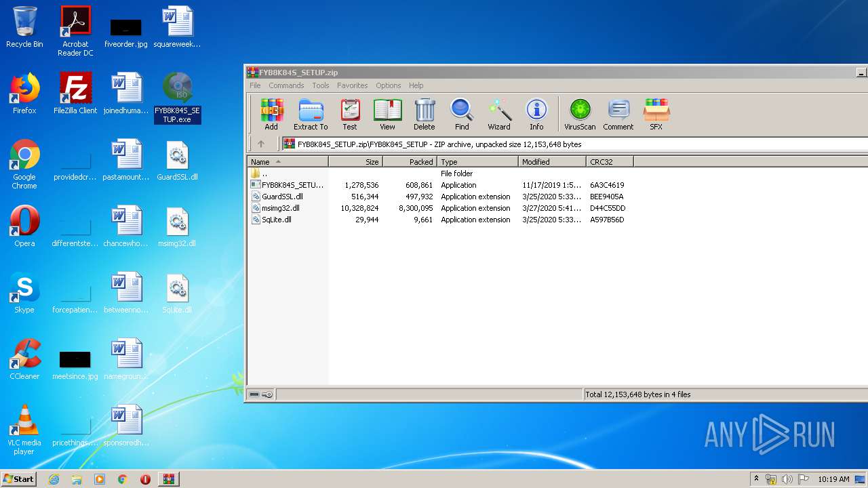Open Chrome from the taskbar
The height and width of the screenshot is (488, 868).
pyautogui.click(x=123, y=479)
